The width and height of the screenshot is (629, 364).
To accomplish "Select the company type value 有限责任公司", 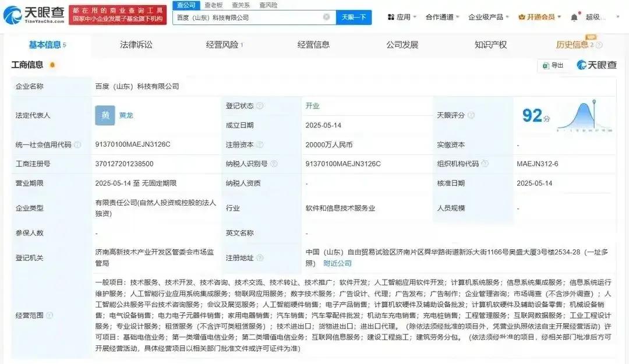I will (156, 208).
